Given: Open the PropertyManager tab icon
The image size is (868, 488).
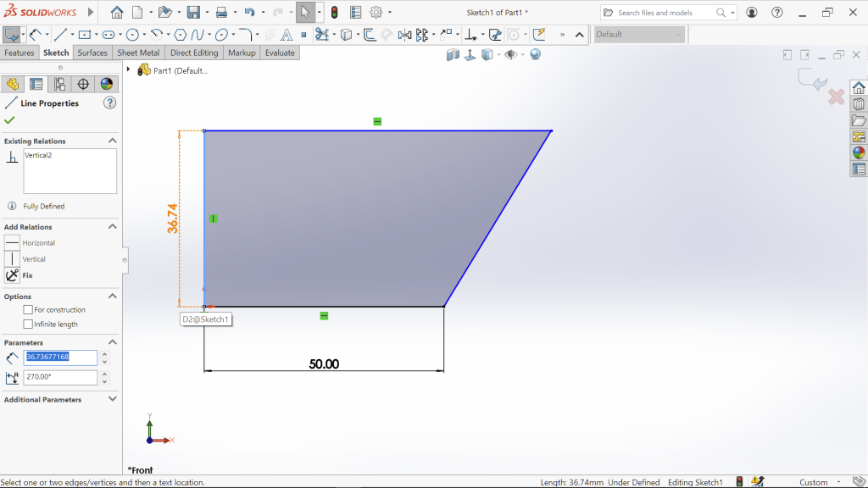Looking at the screenshot, I should 36,84.
